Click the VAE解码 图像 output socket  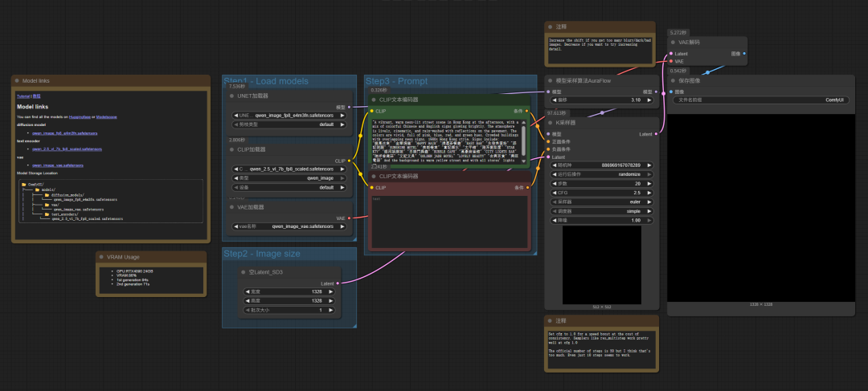744,54
